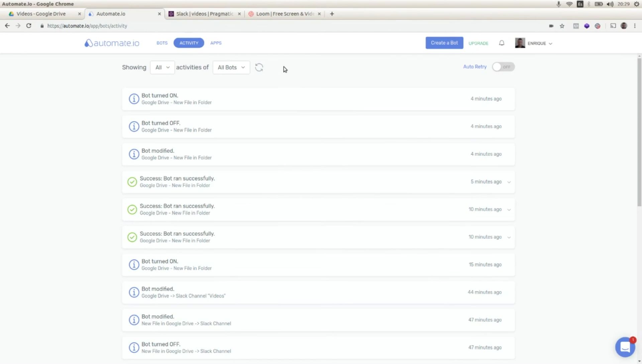Click Enrique's profile avatar
Screen dimensions: 642x364
click(520, 43)
